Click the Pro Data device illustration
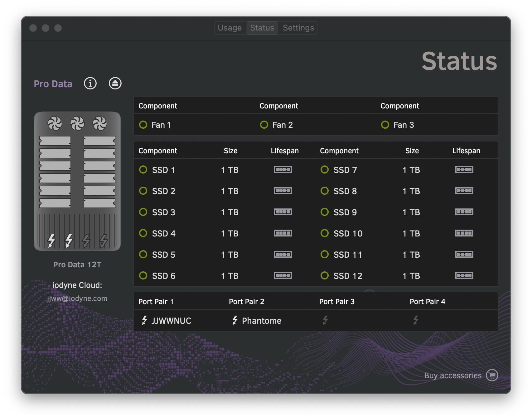 77,181
